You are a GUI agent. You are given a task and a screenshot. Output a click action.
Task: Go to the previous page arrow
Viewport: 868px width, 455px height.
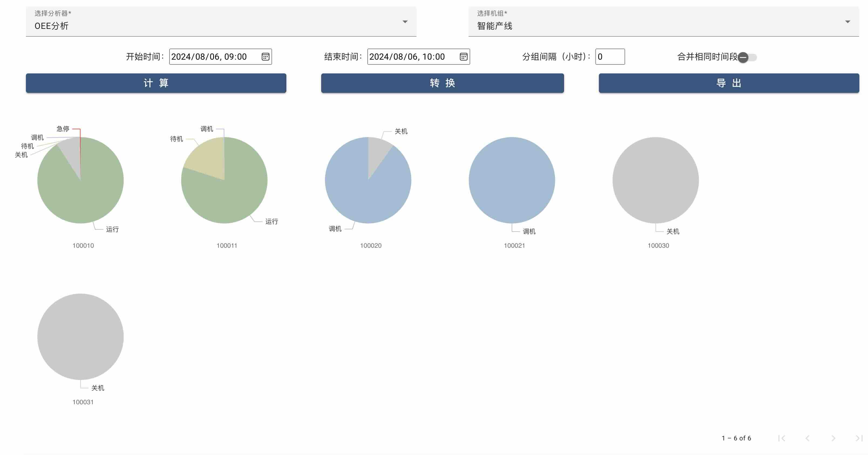pyautogui.click(x=807, y=438)
